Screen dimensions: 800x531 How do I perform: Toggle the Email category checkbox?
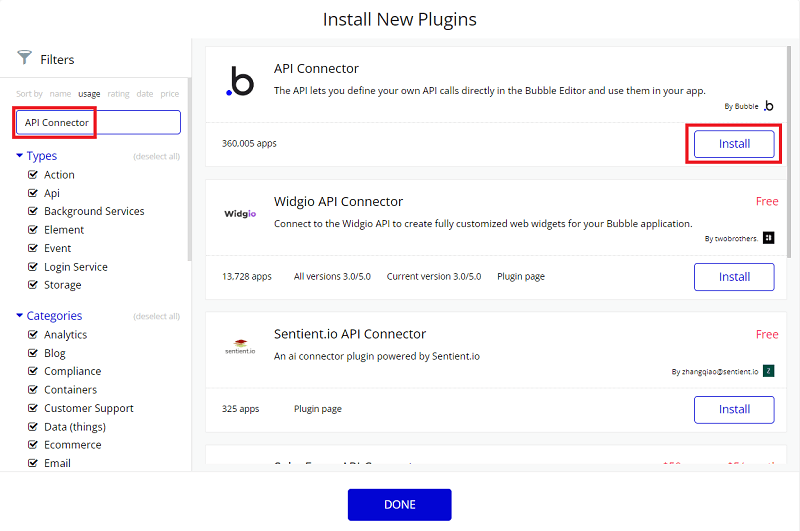tap(33, 463)
